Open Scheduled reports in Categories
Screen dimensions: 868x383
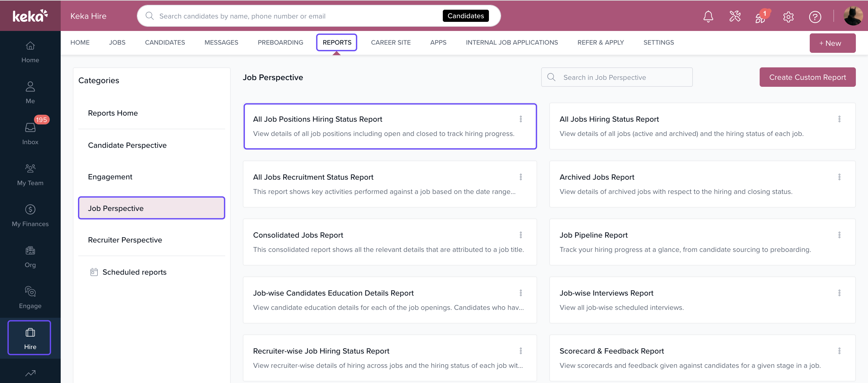(x=134, y=272)
